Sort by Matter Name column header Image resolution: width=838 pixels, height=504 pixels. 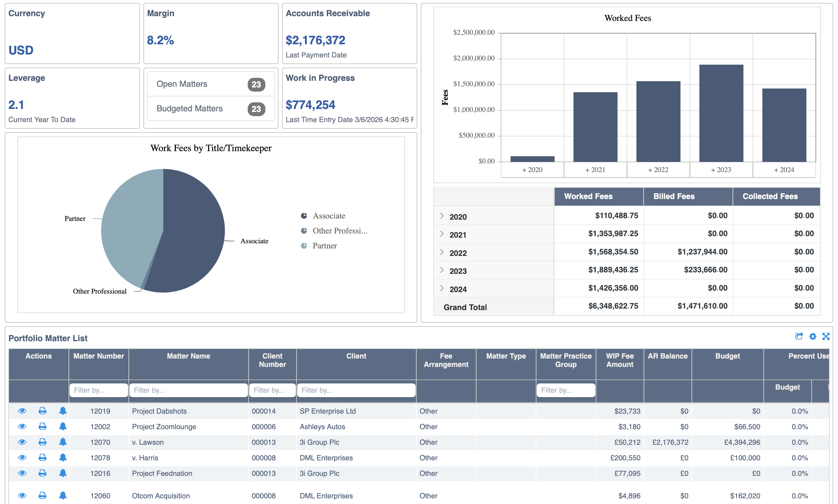188,356
